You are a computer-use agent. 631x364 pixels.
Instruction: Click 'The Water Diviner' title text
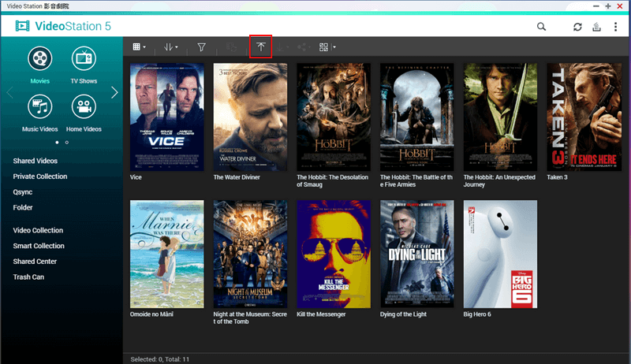237,177
